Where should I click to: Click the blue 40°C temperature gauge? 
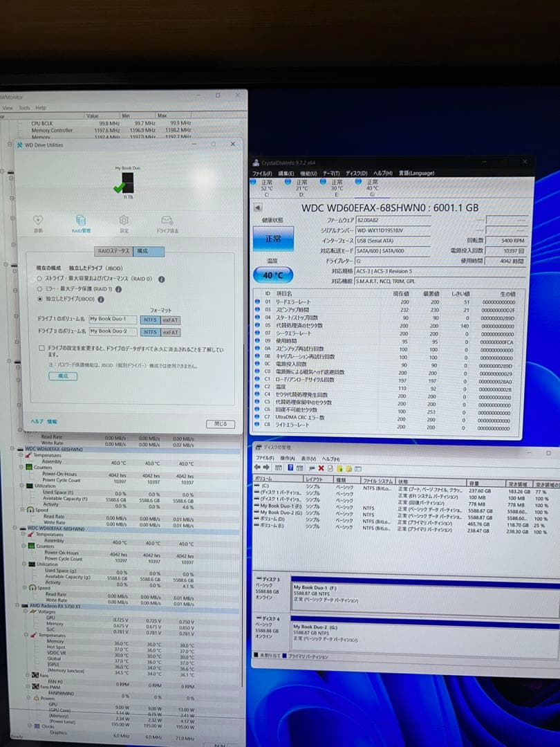pos(273,275)
